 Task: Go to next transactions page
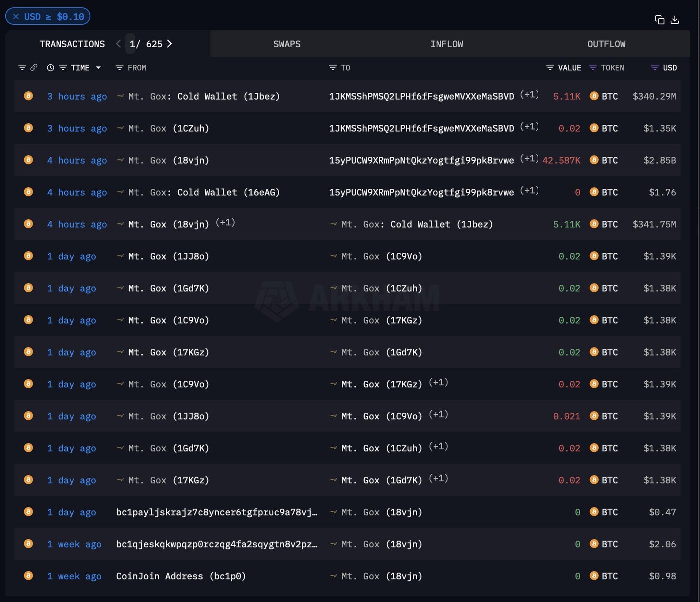pyautogui.click(x=170, y=44)
